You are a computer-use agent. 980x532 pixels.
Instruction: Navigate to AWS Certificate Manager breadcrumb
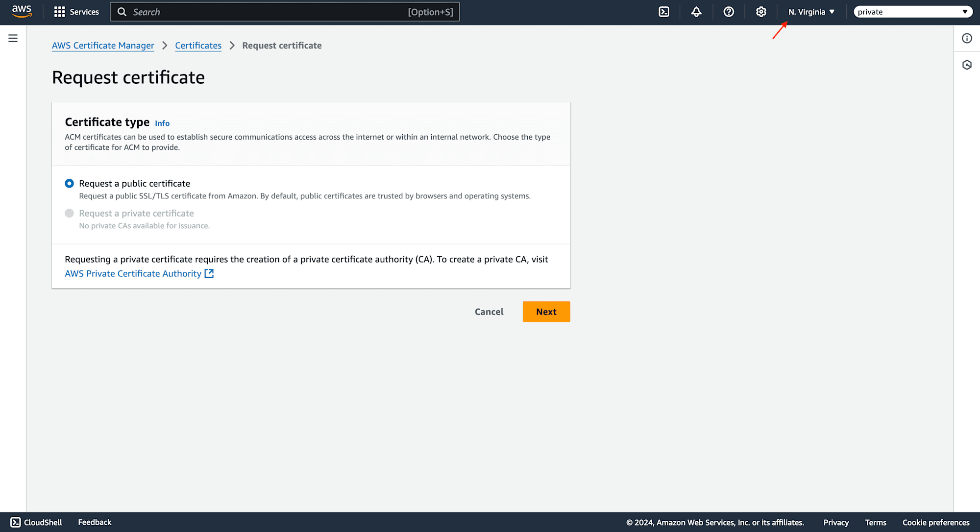tap(103, 45)
